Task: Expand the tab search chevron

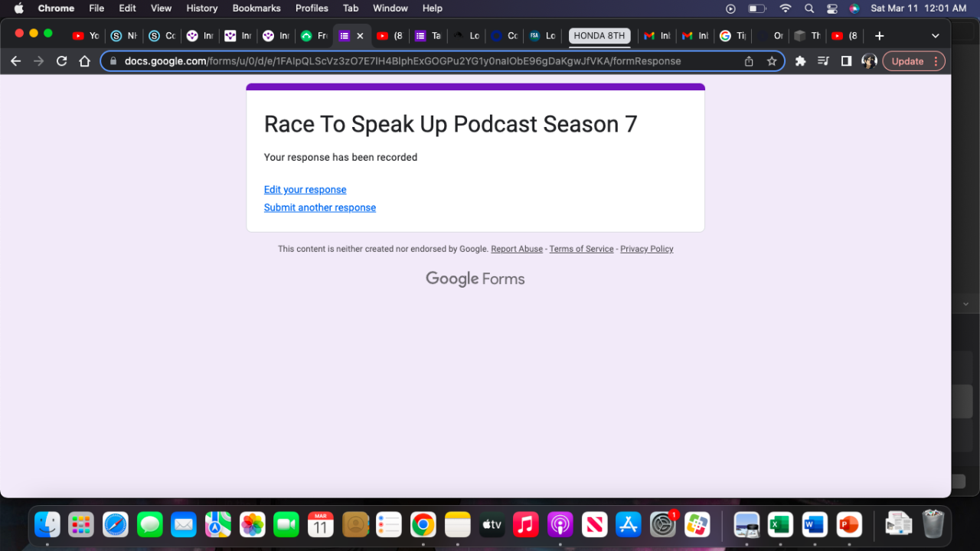Action: point(935,36)
